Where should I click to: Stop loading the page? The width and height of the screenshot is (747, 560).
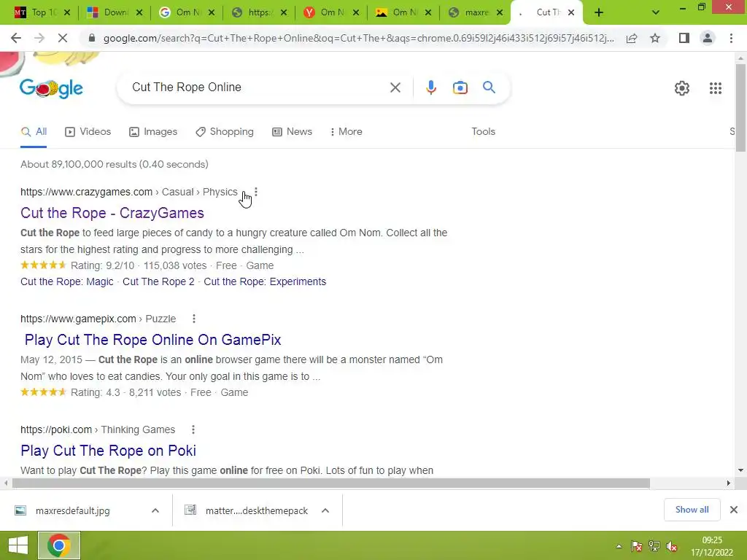63,38
